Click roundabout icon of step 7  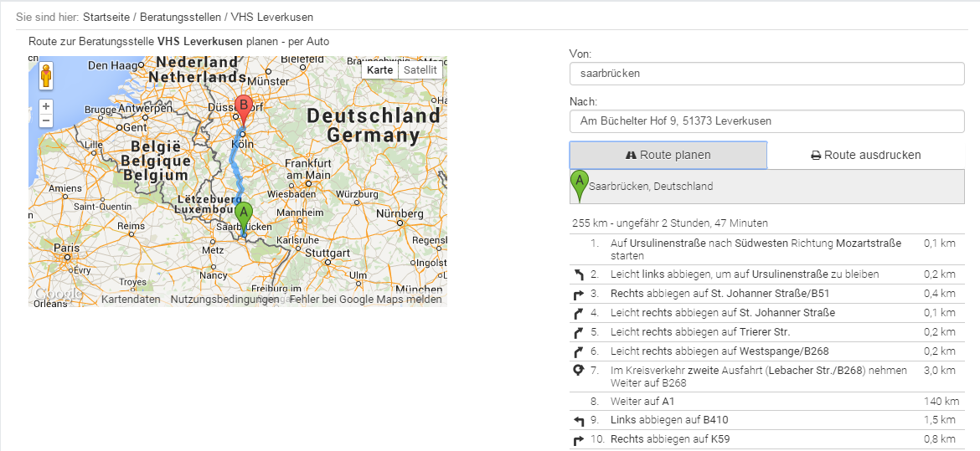(x=578, y=371)
